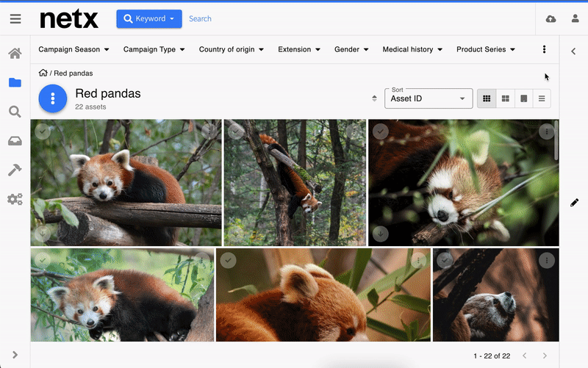Go to the home breadcrumb link
The height and width of the screenshot is (368, 588).
43,73
